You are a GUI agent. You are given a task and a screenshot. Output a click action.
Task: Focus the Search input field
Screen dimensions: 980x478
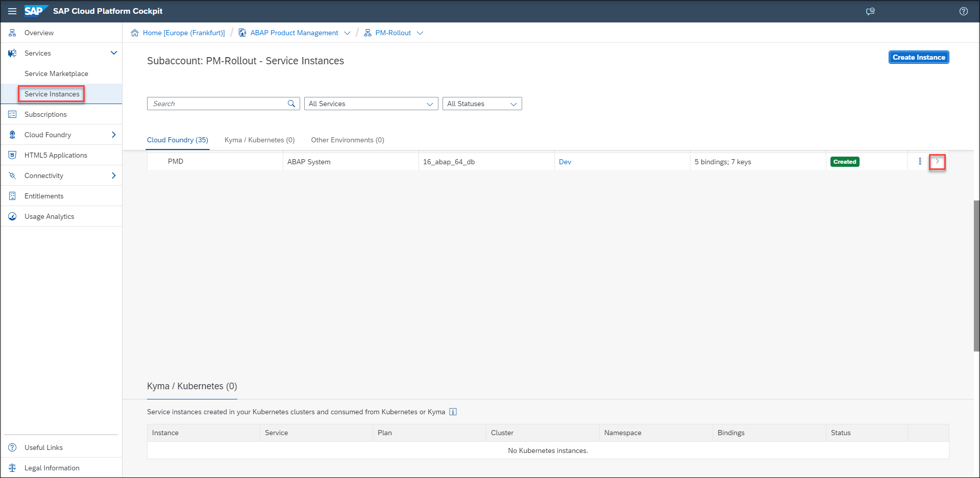pos(223,104)
